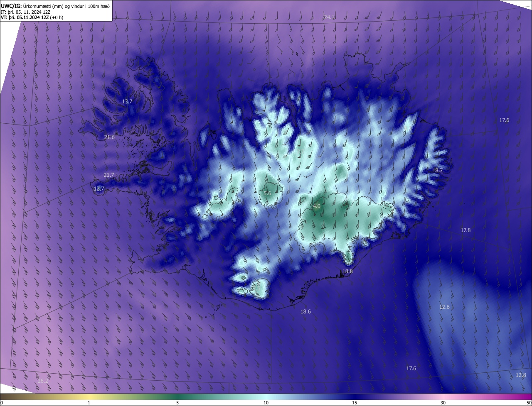Click the 21.7 map value
This screenshot has height=406, width=532.
pos(108,175)
